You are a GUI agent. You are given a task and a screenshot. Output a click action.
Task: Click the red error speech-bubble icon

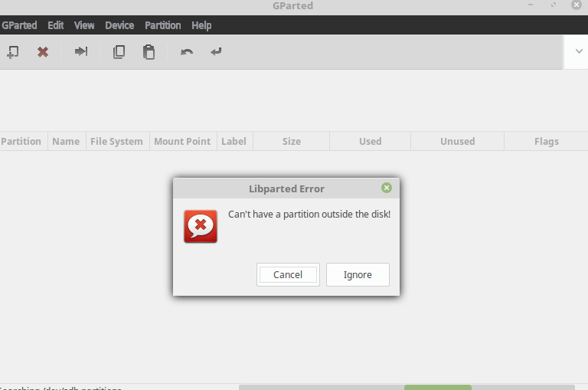pyautogui.click(x=201, y=226)
